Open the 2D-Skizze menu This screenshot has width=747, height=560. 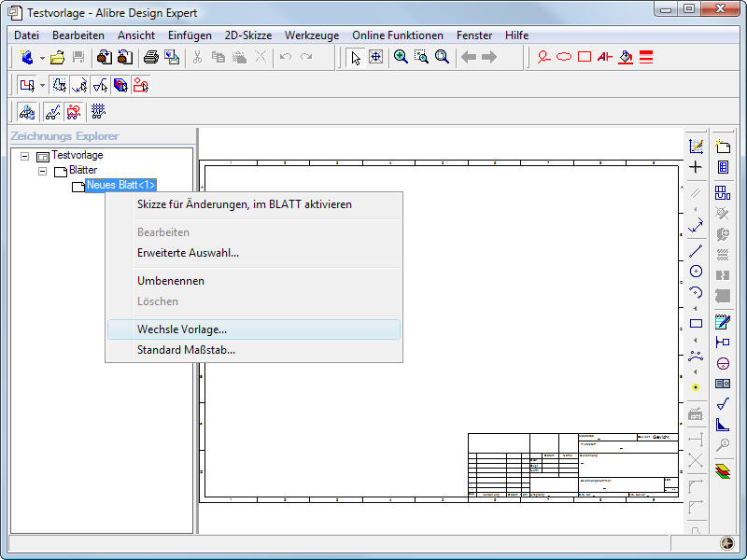click(248, 35)
